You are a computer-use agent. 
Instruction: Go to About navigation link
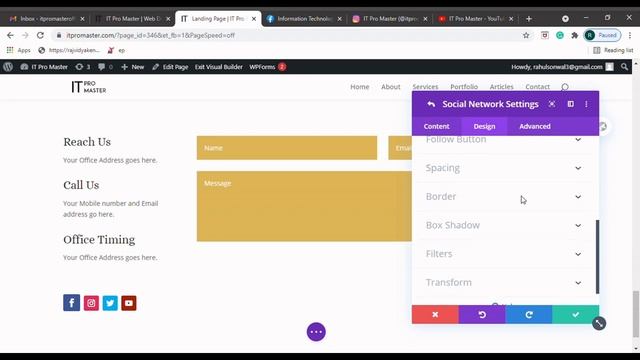pos(391,87)
